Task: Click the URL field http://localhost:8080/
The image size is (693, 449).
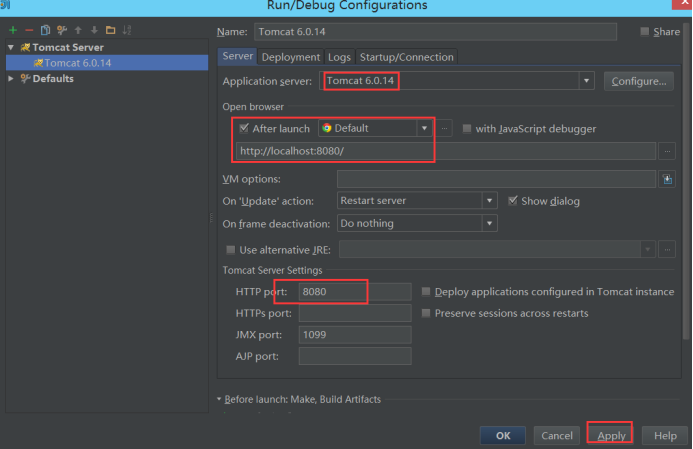Action: [x=446, y=151]
